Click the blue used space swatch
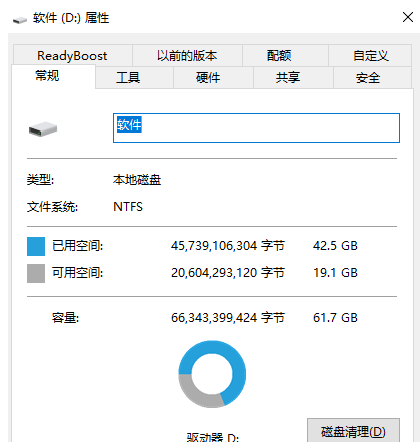Viewport: 420px width, 442px height. 36,246
